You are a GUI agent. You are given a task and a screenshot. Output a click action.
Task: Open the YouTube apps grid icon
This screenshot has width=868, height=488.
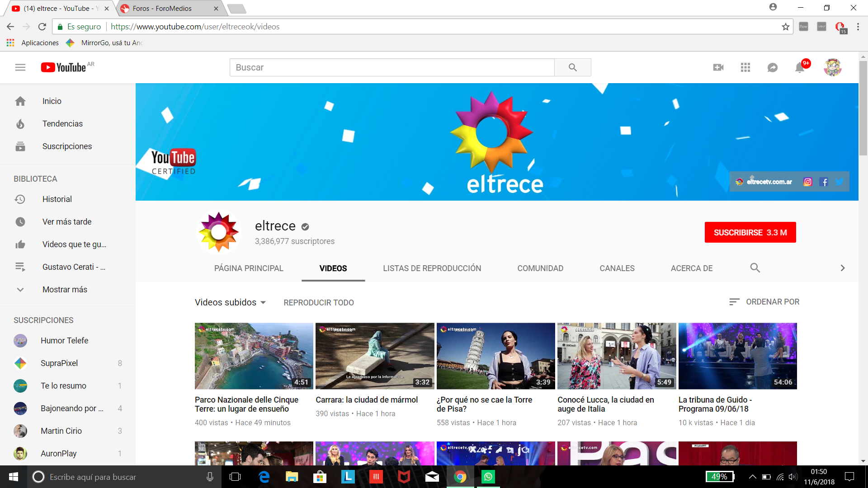pyautogui.click(x=745, y=67)
